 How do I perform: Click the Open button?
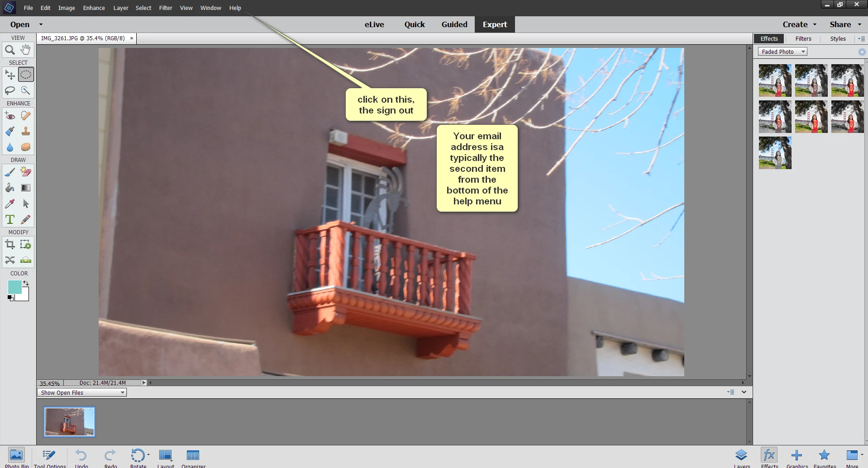pyautogui.click(x=20, y=24)
